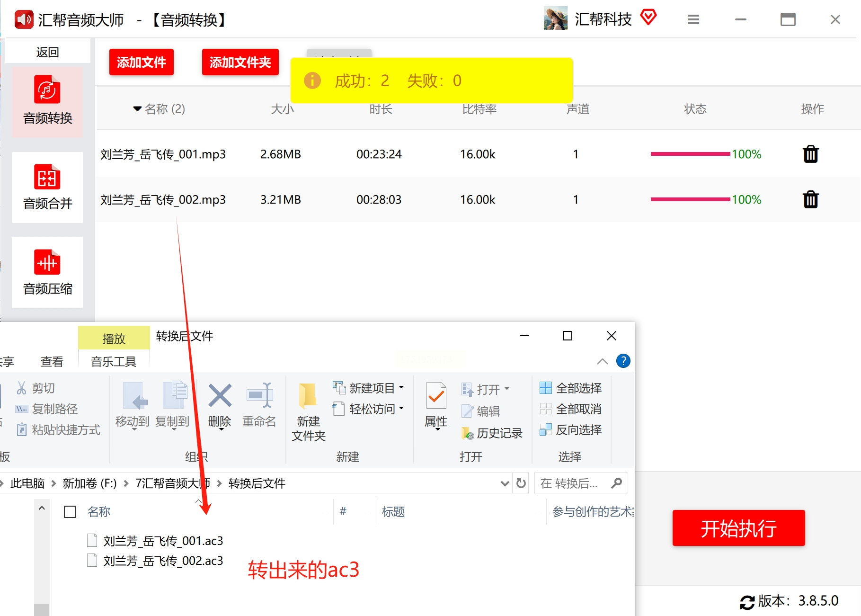861x616 pixels.
Task: Click the file icon of 刘兰芳_岳飞传_001.ac3
Action: [x=92, y=540]
